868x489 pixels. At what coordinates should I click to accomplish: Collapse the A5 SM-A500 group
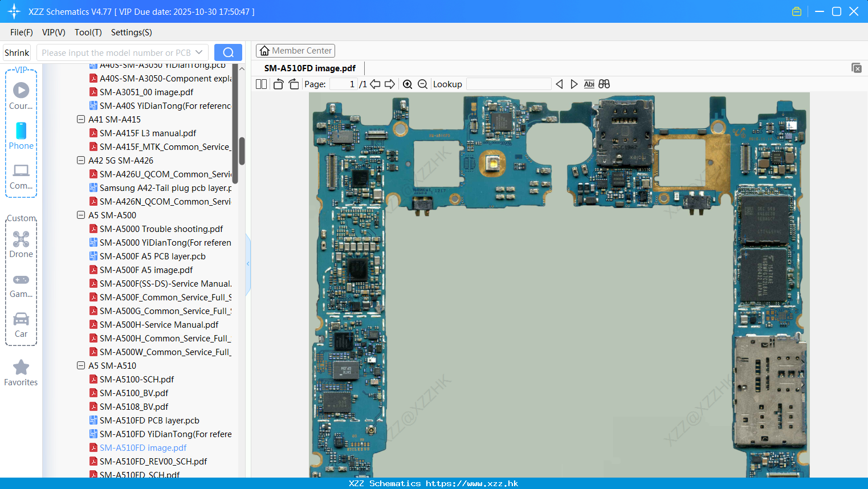coord(81,215)
